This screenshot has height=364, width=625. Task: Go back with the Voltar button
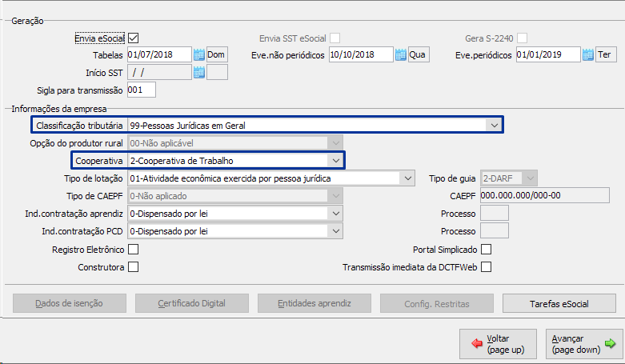click(x=498, y=344)
